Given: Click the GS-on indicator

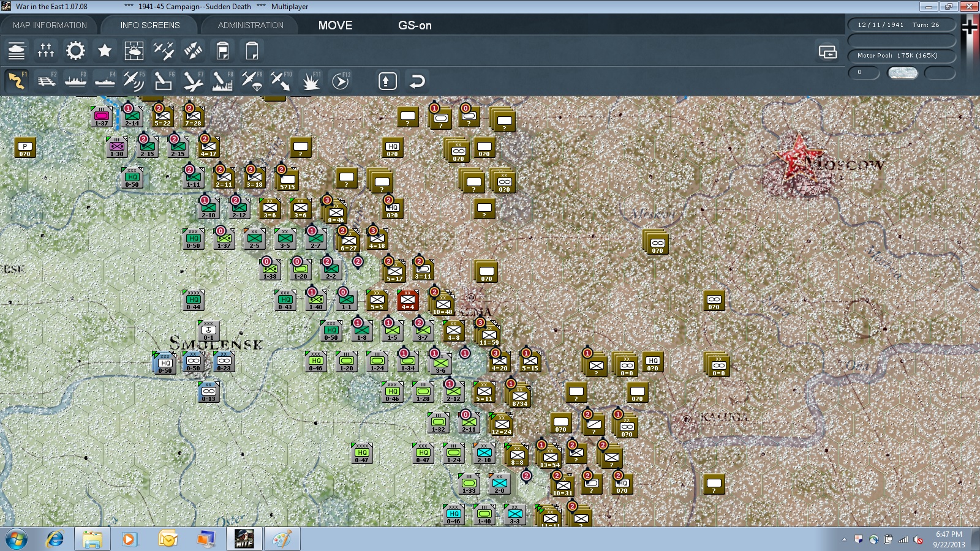Looking at the screenshot, I should (x=415, y=25).
